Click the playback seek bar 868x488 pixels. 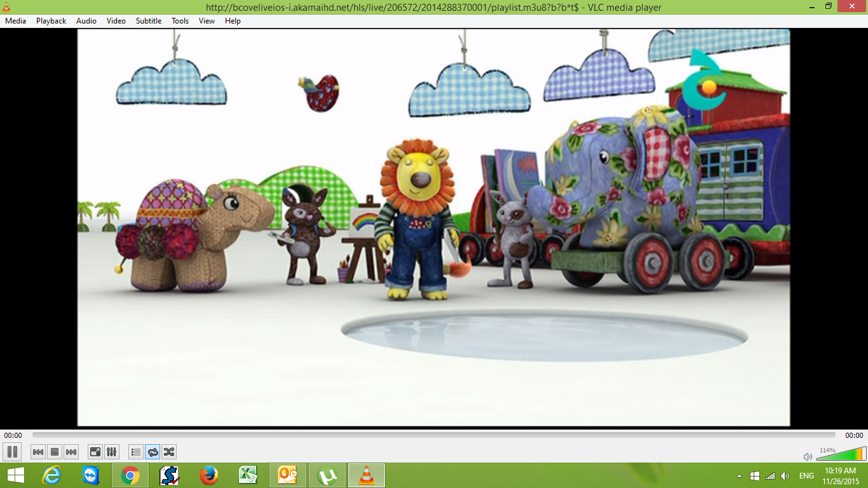[x=434, y=435]
